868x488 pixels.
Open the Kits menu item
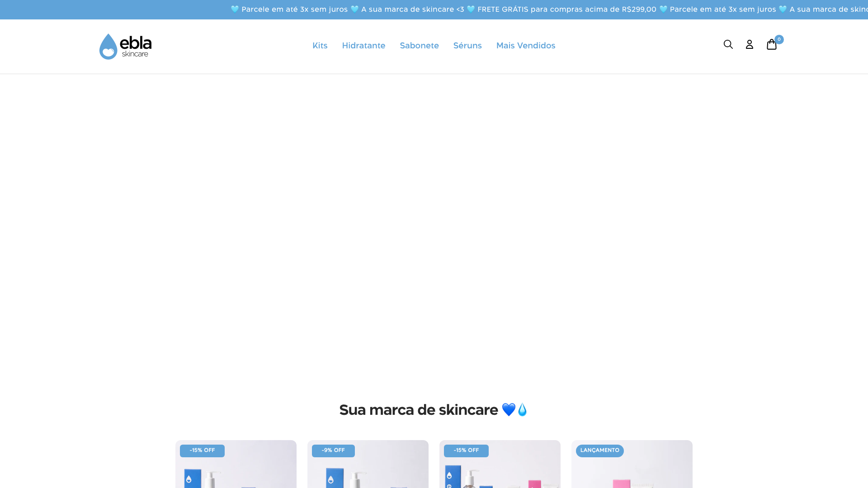(320, 46)
